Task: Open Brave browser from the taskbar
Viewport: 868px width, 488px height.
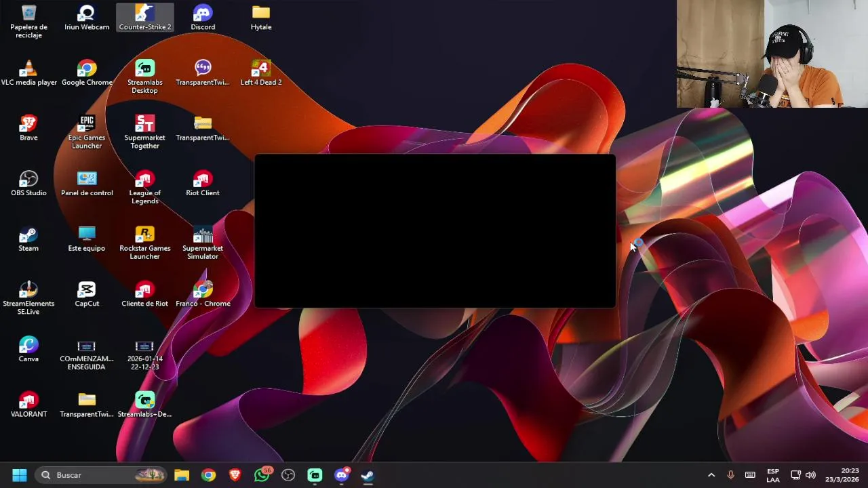Action: [x=235, y=475]
